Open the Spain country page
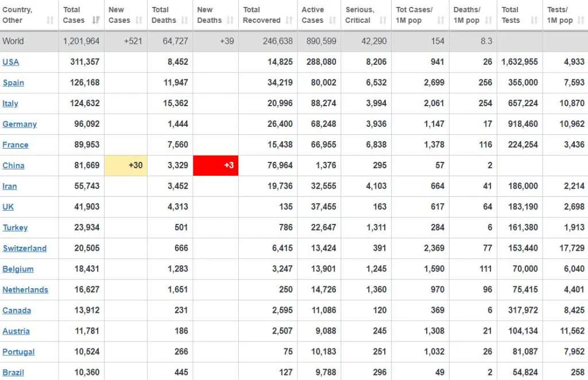The width and height of the screenshot is (588, 380). click(x=13, y=83)
